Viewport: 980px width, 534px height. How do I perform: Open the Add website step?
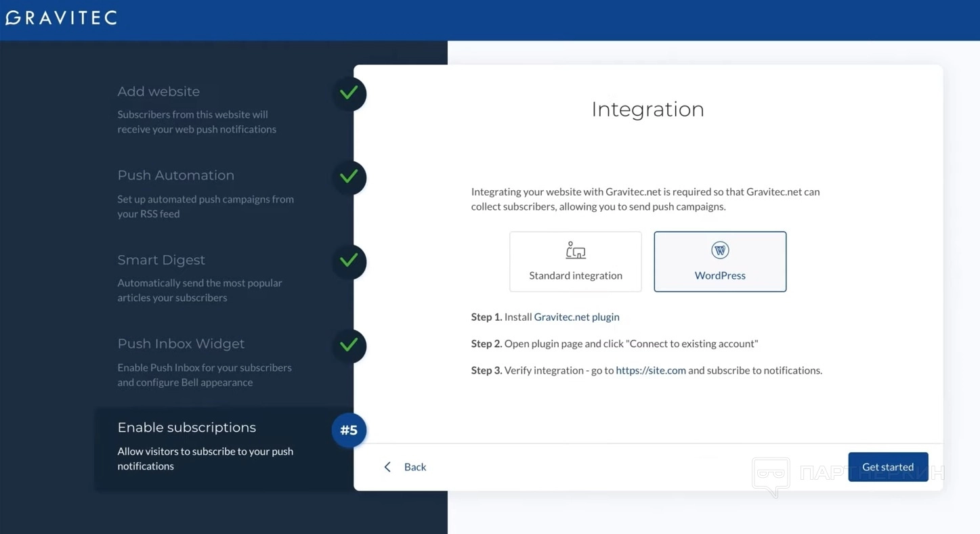coord(158,91)
